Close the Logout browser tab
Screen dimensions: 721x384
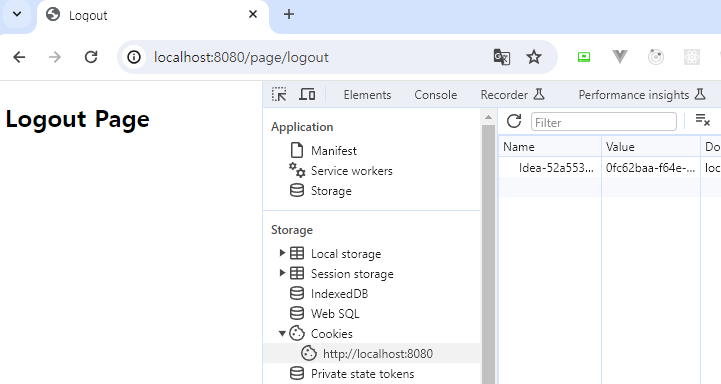click(x=252, y=14)
